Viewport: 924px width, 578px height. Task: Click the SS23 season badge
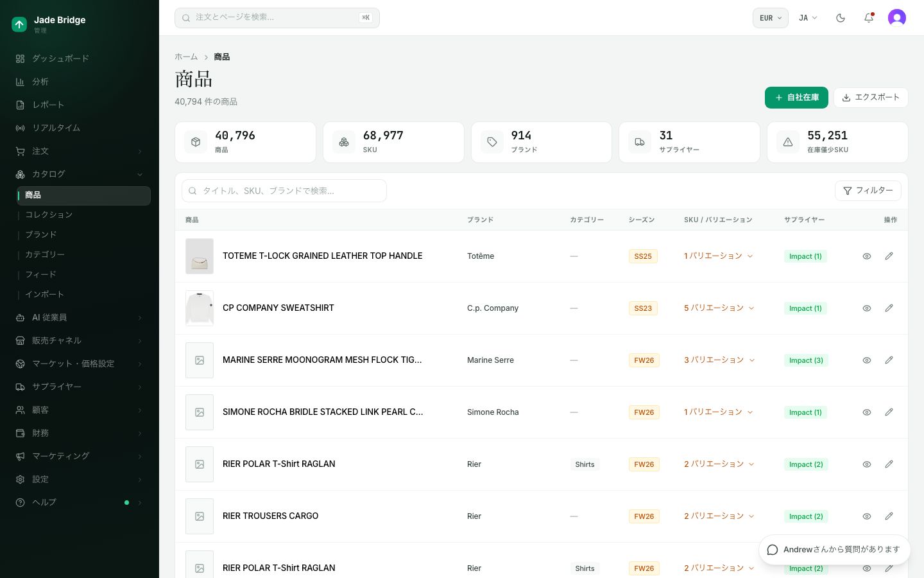[x=643, y=308]
